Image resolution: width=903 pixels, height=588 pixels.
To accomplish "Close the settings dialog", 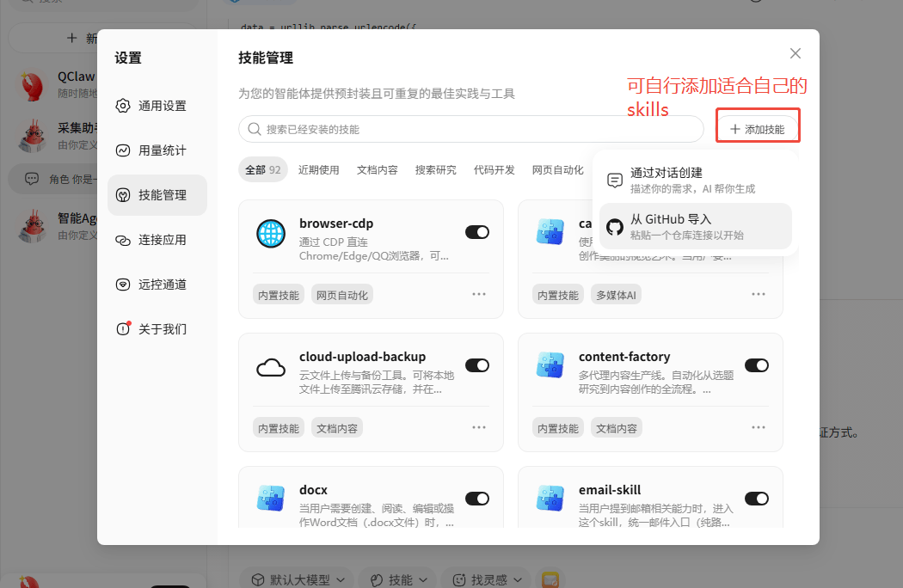I will click(795, 53).
